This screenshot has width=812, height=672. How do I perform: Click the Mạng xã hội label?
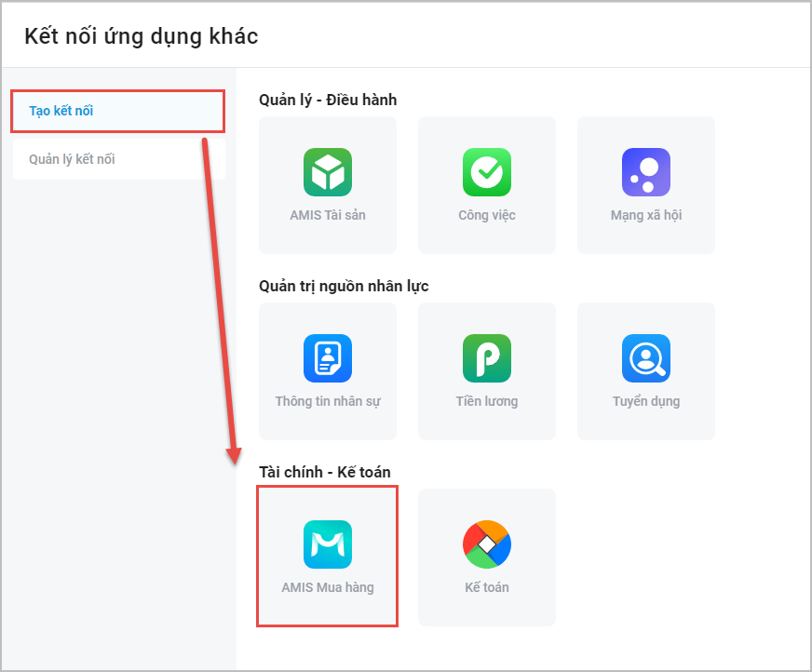click(x=645, y=215)
